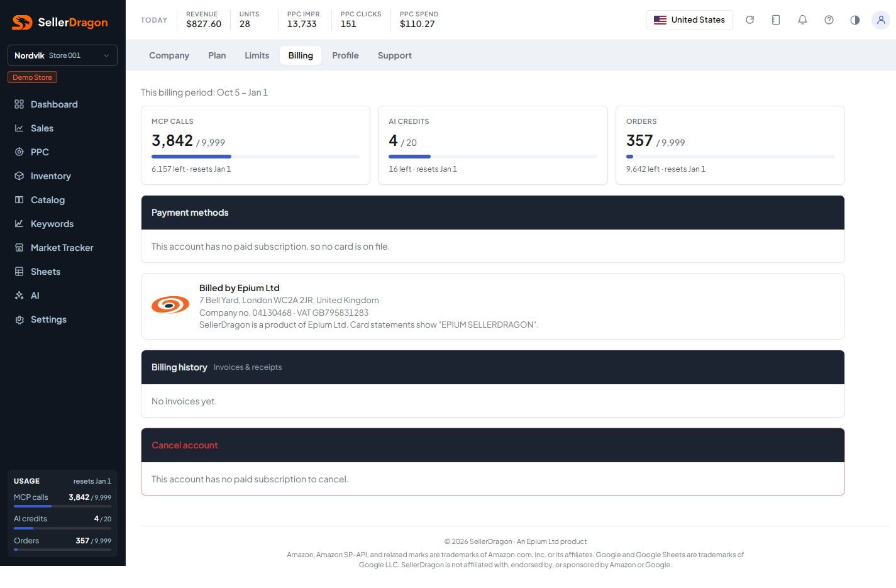Click the MCP Calls progress bar

[255, 157]
